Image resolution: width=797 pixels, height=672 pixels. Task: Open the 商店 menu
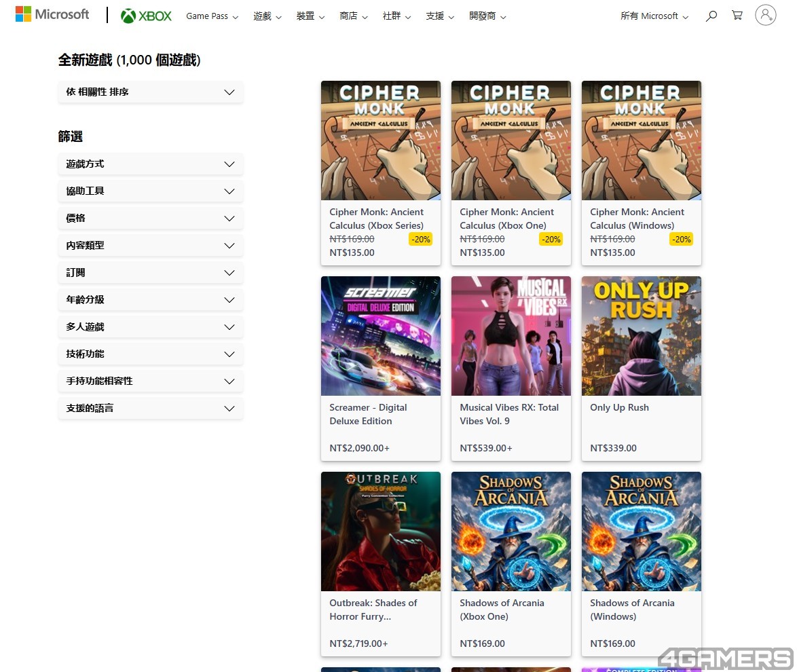click(x=353, y=16)
